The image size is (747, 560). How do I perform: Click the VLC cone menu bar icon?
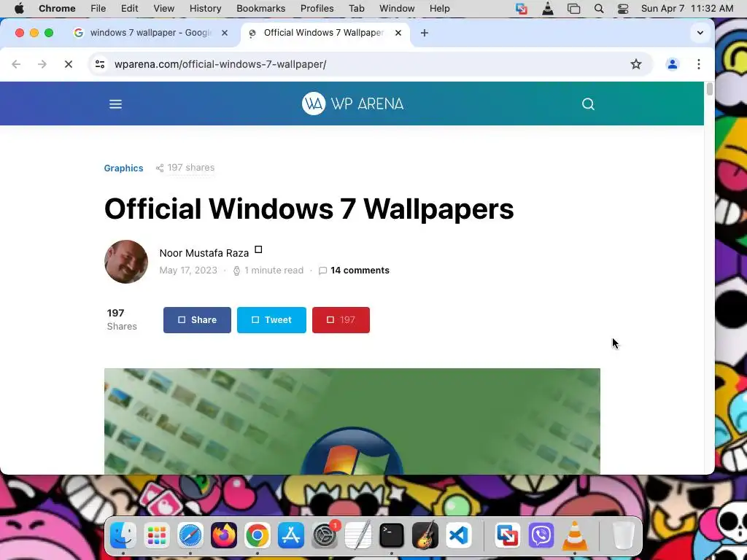548,9
